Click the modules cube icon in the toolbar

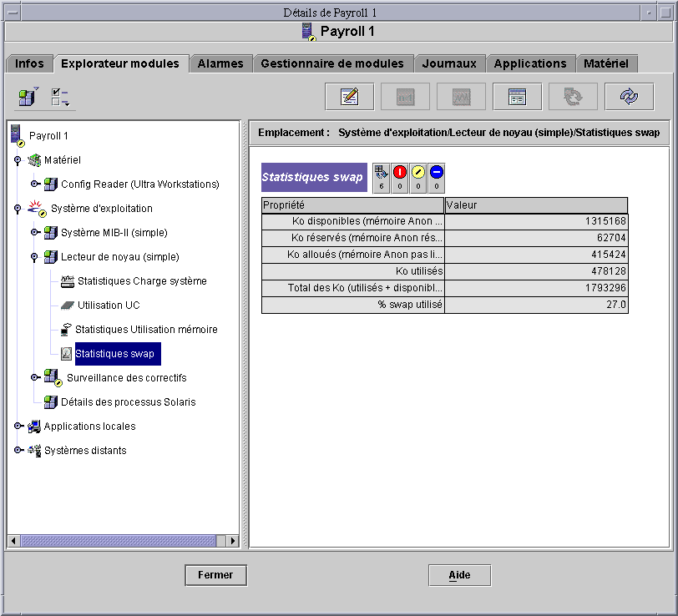(28, 96)
